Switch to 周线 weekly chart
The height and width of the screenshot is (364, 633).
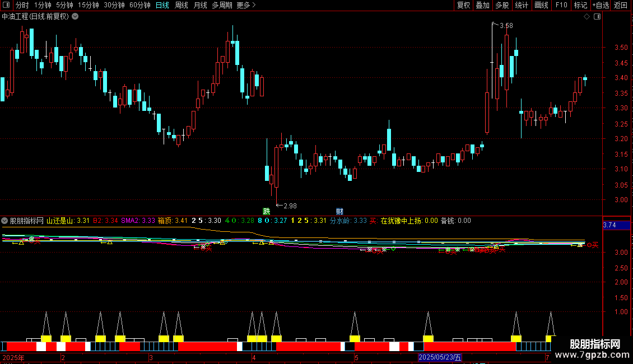click(181, 5)
